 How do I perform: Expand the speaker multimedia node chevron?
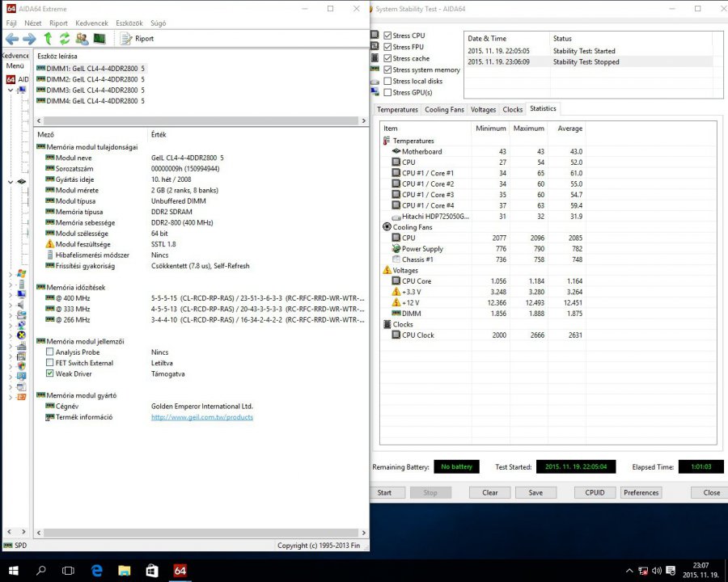(11, 305)
